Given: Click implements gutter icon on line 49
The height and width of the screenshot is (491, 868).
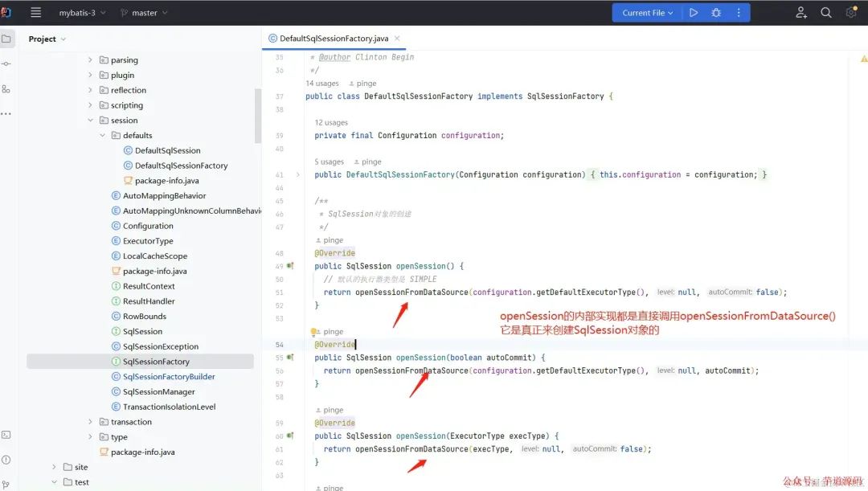Looking at the screenshot, I should 290,266.
